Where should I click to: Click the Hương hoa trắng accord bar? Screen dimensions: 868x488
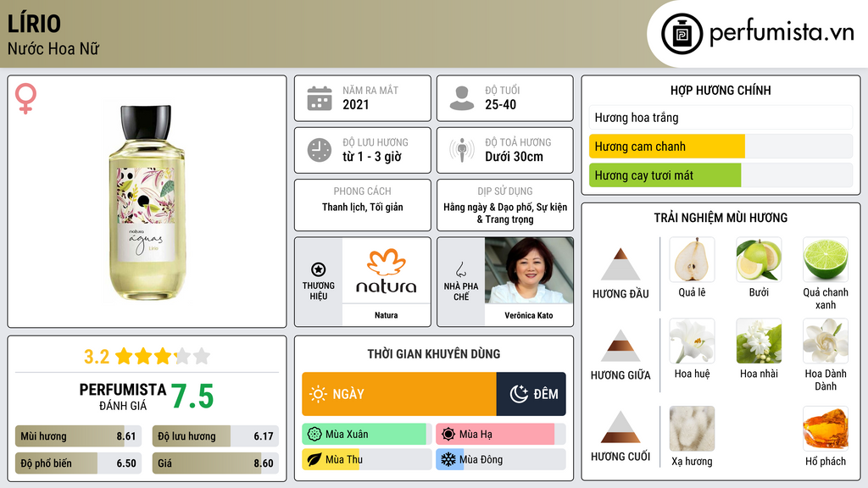(x=721, y=117)
